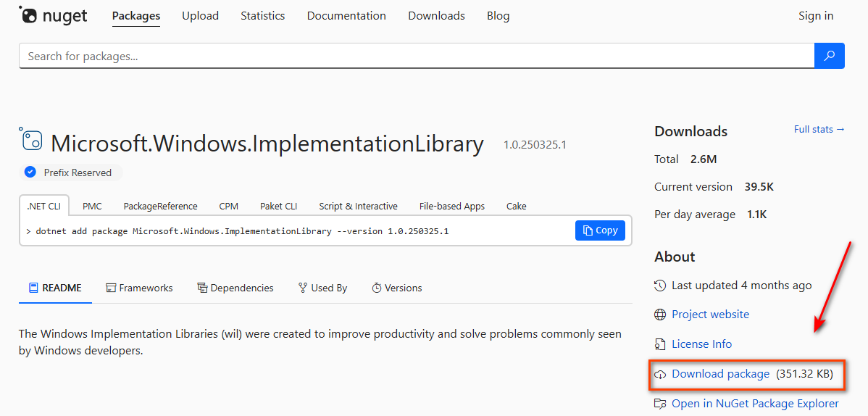Click the dotnet add package command text
868x416 pixels.
pos(242,231)
